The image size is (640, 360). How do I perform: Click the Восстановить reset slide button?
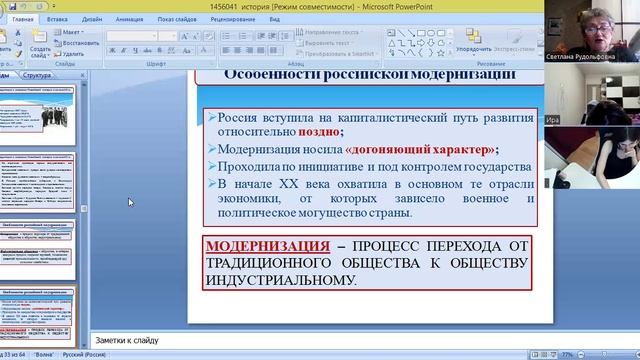coord(77,43)
